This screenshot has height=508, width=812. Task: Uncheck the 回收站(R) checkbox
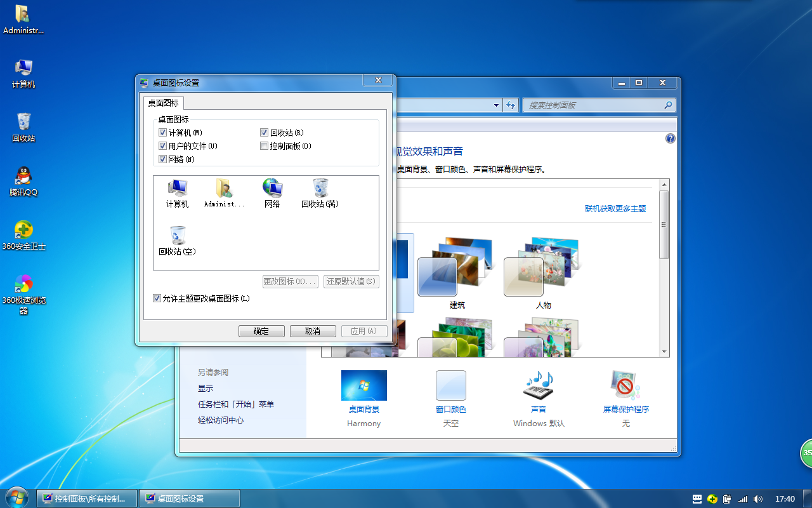click(264, 133)
